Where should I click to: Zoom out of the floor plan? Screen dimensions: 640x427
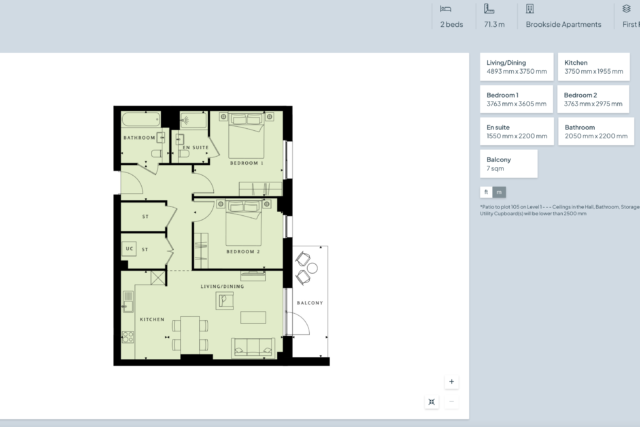coord(452,401)
